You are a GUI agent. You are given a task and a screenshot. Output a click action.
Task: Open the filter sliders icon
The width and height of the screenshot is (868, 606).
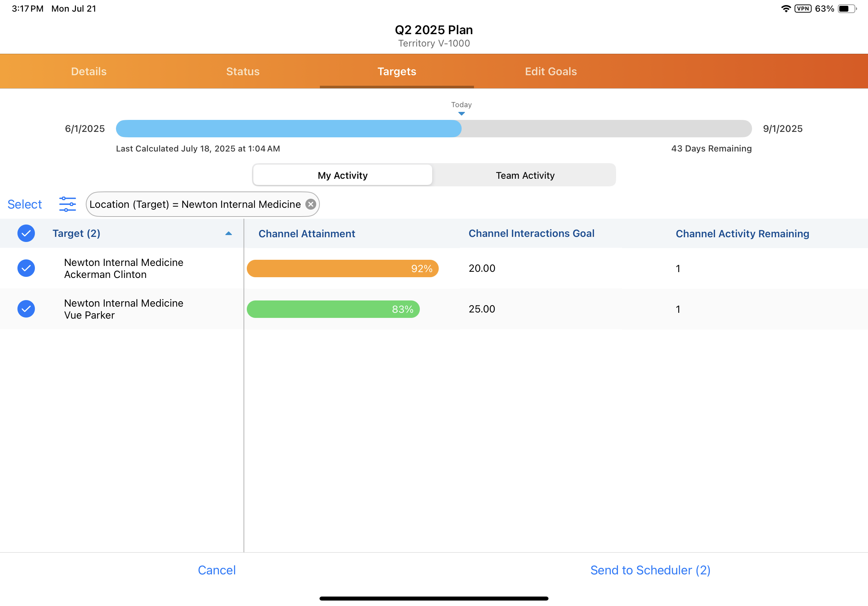pyautogui.click(x=67, y=204)
